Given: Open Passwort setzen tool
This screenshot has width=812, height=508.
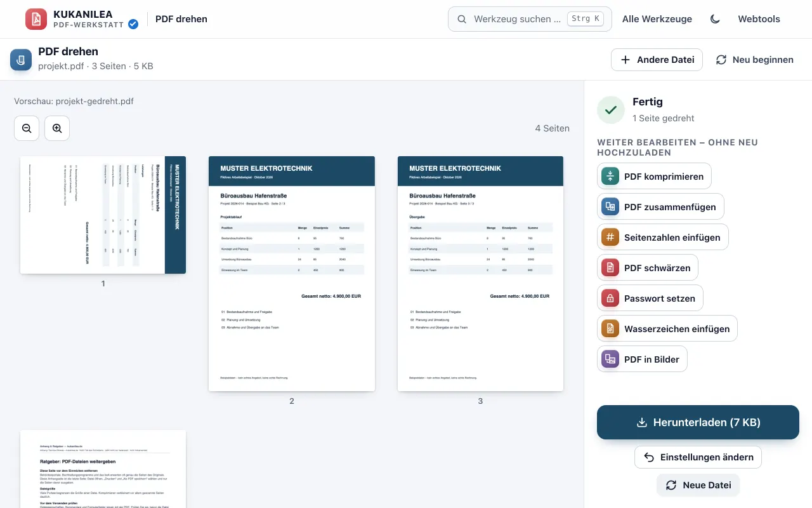Looking at the screenshot, I should tap(650, 298).
